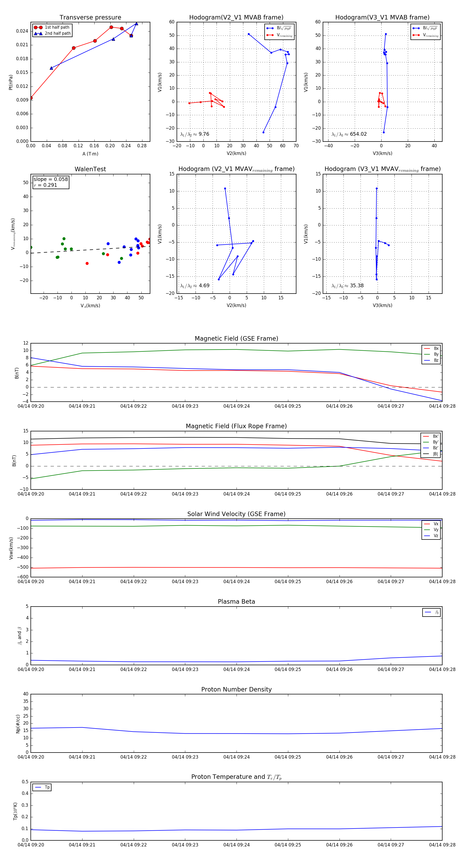Viewport: 473px width, 868px height.
Task: Click the 'A (T·m)' axis label
Action: 90,154
